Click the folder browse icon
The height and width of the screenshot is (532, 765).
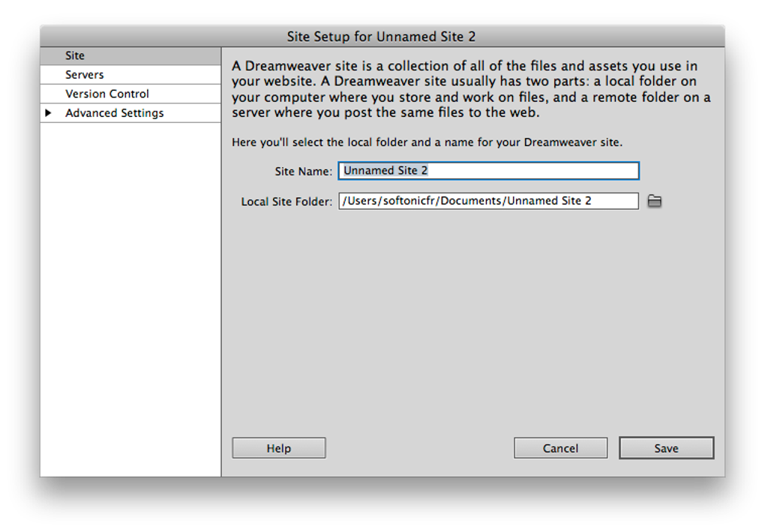(x=655, y=201)
